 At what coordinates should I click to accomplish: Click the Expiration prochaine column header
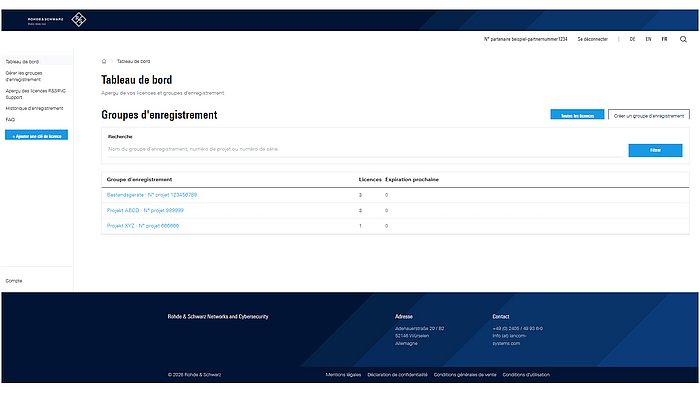pyautogui.click(x=412, y=180)
